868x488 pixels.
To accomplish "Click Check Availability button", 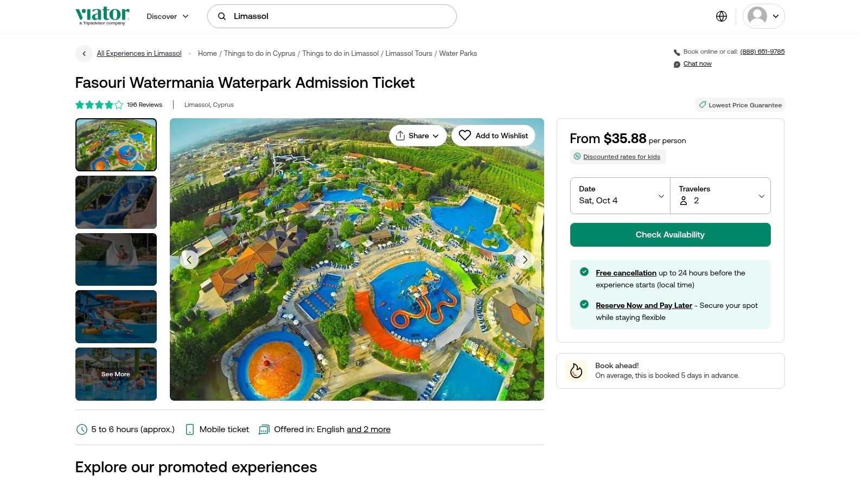I will pos(670,235).
